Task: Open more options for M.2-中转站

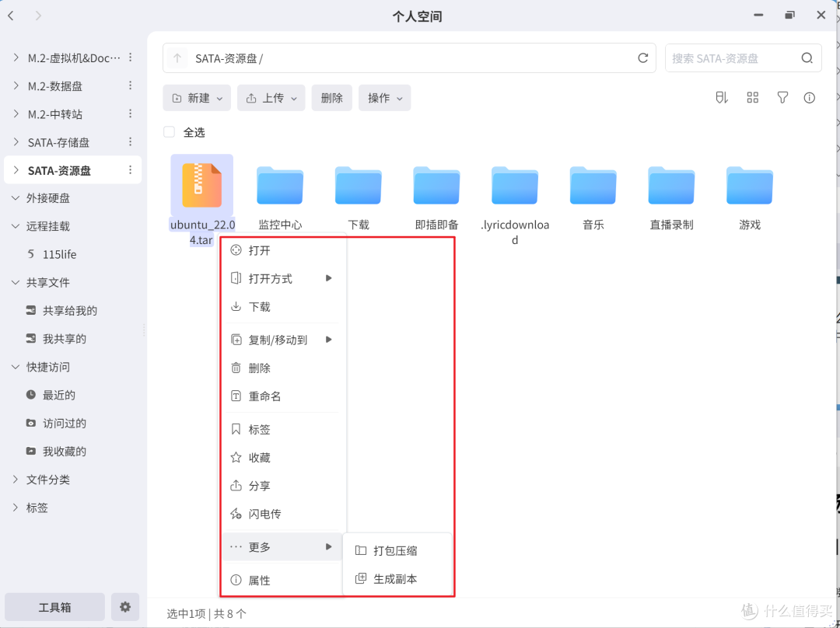Action: pyautogui.click(x=130, y=114)
